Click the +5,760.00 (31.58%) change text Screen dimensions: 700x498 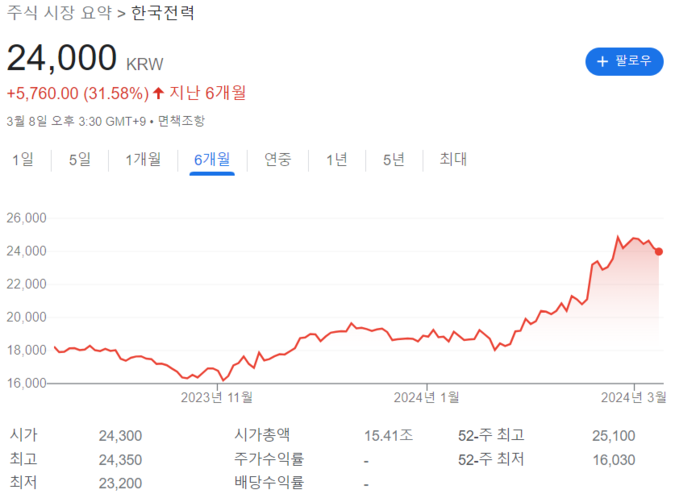tap(78, 93)
